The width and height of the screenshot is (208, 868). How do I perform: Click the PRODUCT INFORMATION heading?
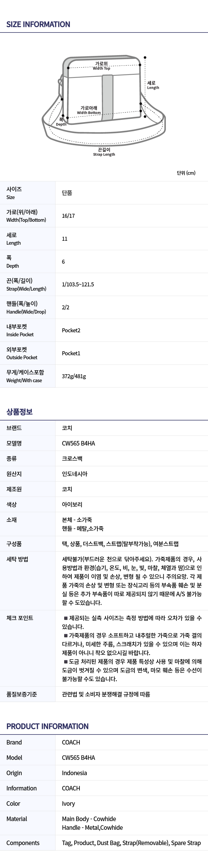pos(48,726)
